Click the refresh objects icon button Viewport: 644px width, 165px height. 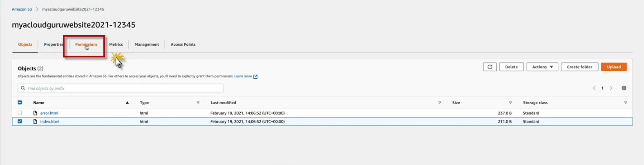coord(490,67)
